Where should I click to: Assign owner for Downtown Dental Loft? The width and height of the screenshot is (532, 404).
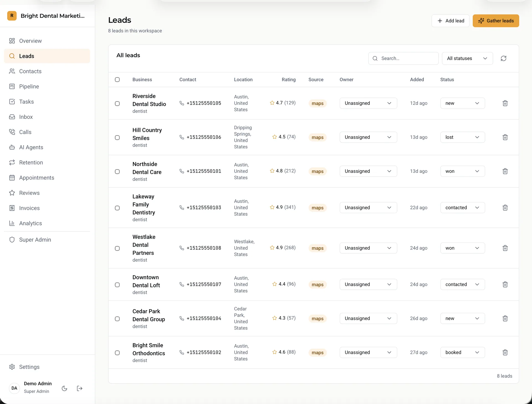click(x=368, y=284)
